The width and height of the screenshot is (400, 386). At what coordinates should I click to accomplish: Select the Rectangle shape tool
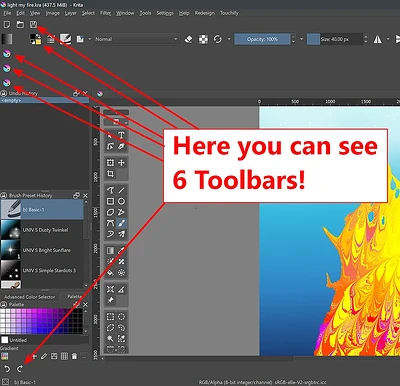tap(110, 201)
